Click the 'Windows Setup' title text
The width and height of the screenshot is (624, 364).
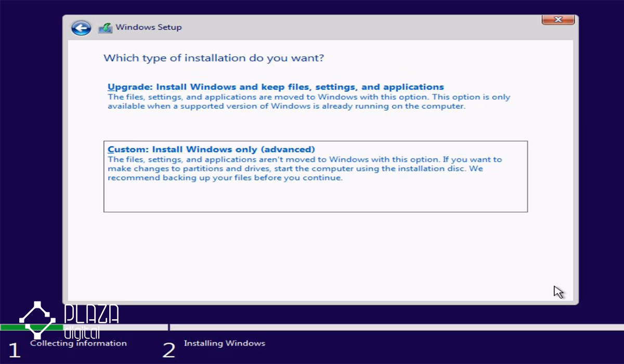pos(149,27)
